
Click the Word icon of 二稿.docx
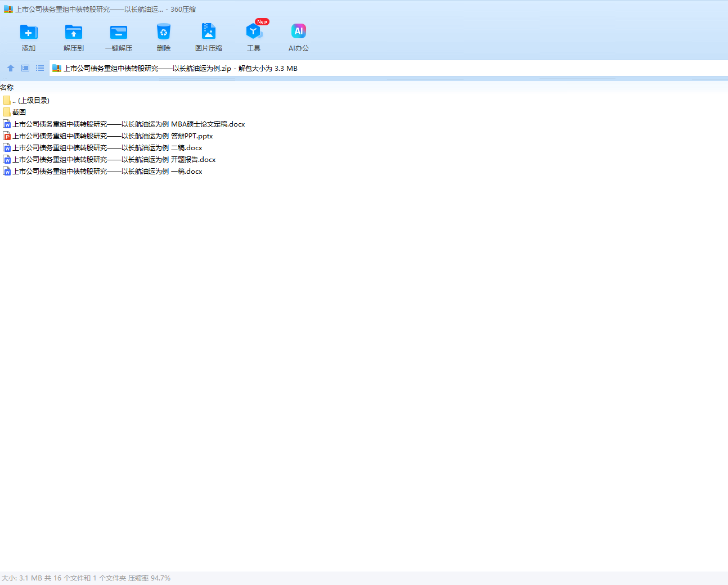click(x=7, y=147)
